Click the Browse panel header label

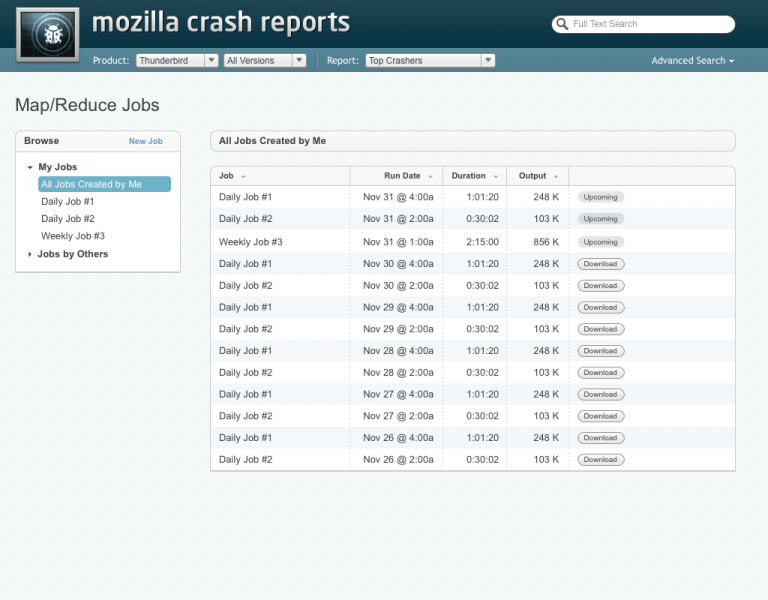tap(42, 141)
